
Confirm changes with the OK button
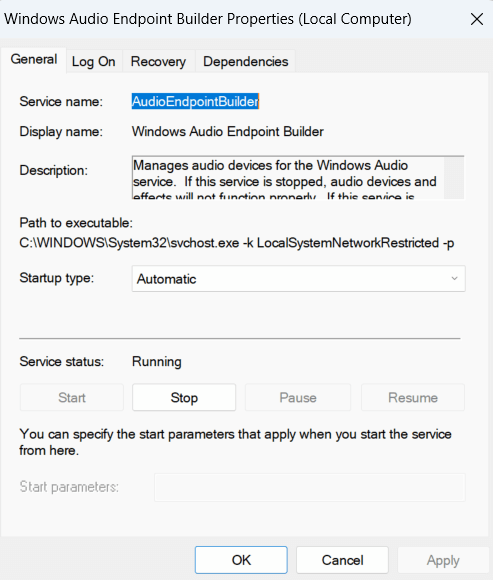click(x=241, y=560)
